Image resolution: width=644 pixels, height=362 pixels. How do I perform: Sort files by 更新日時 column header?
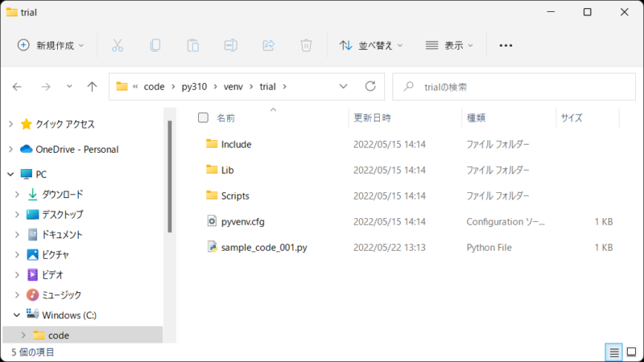[372, 117]
